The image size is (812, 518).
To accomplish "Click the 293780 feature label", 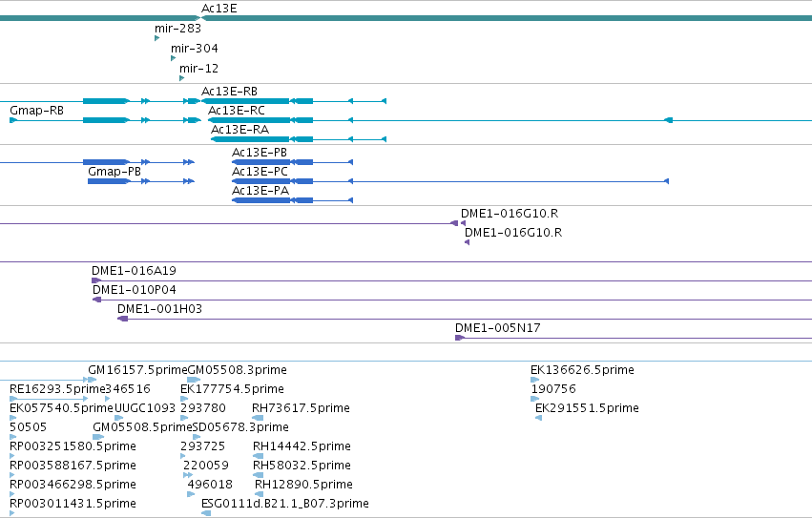I will coord(203,408).
